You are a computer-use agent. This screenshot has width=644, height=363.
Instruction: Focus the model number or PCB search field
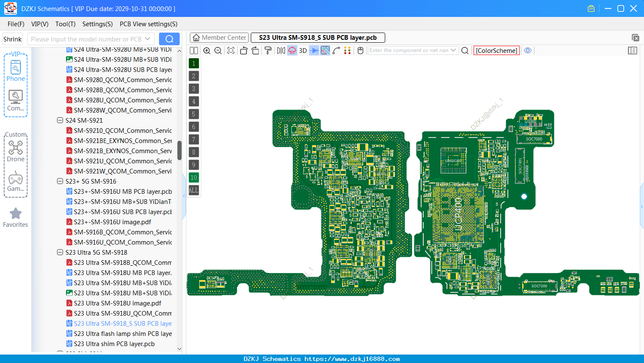coord(86,39)
